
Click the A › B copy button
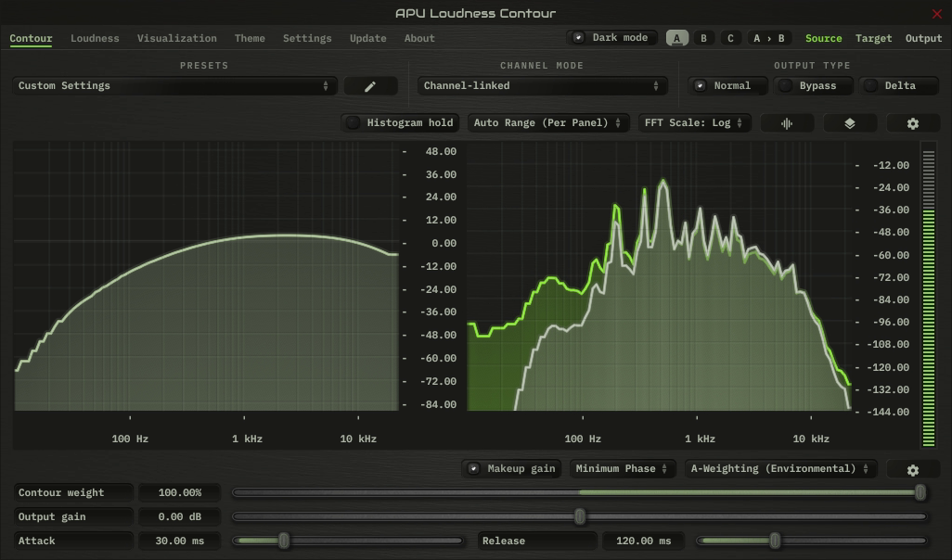click(x=768, y=38)
